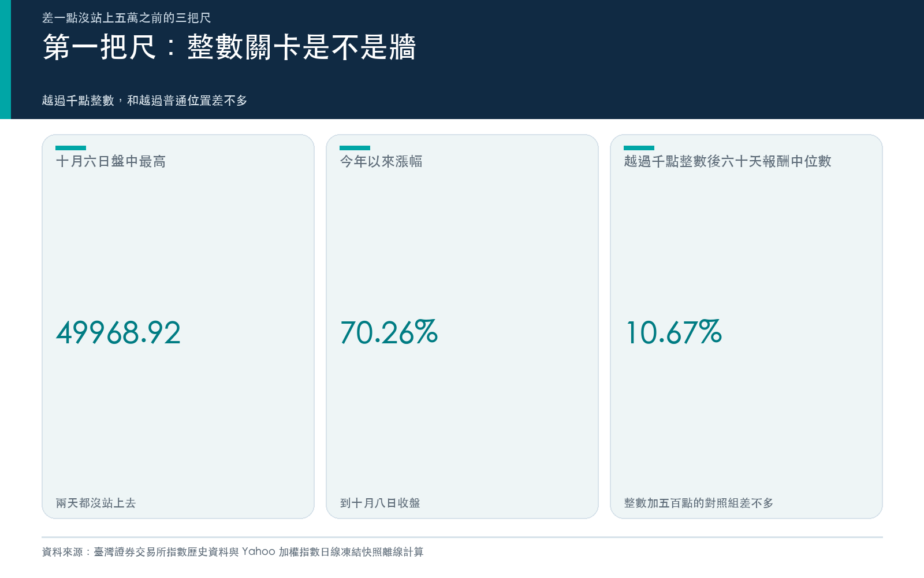Viewport: 924px width, 578px height.
Task: Select the value 70.26%
Action: point(389,333)
